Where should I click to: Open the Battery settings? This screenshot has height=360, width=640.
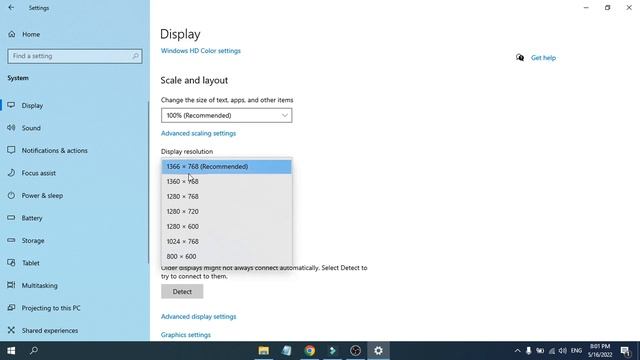tap(32, 218)
